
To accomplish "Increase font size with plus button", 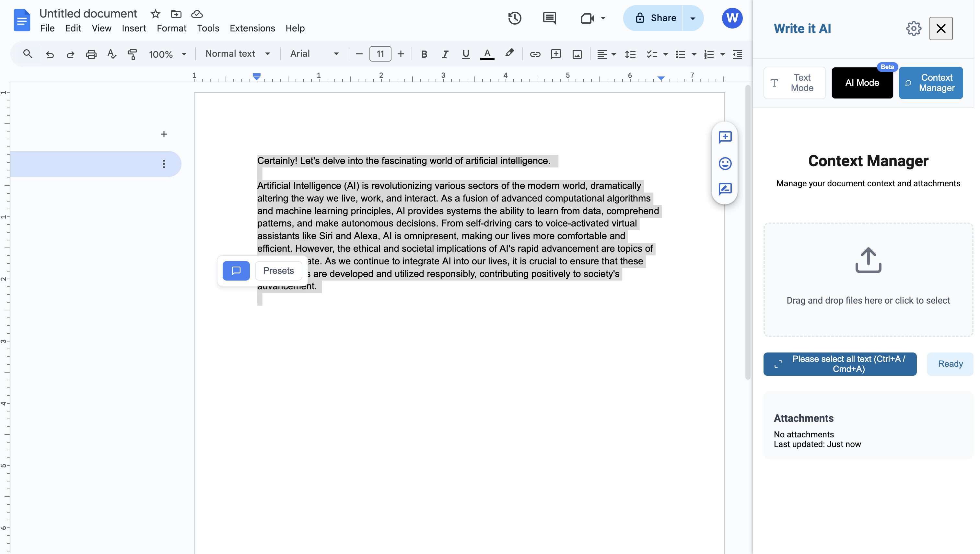I will [401, 54].
